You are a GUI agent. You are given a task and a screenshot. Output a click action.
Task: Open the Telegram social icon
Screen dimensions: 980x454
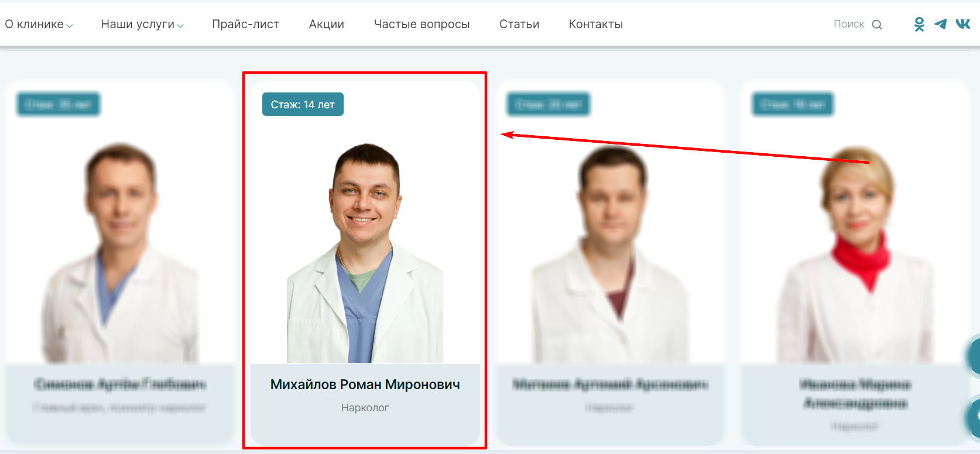pyautogui.click(x=941, y=24)
